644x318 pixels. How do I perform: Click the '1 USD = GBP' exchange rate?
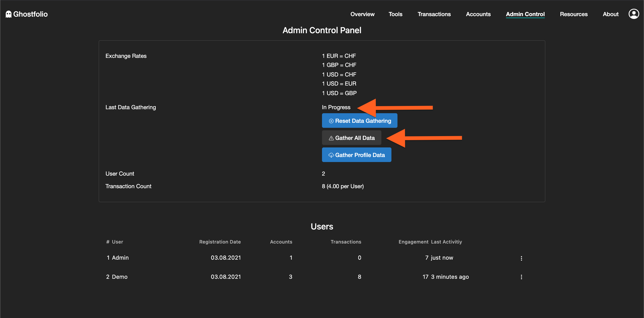tap(339, 93)
